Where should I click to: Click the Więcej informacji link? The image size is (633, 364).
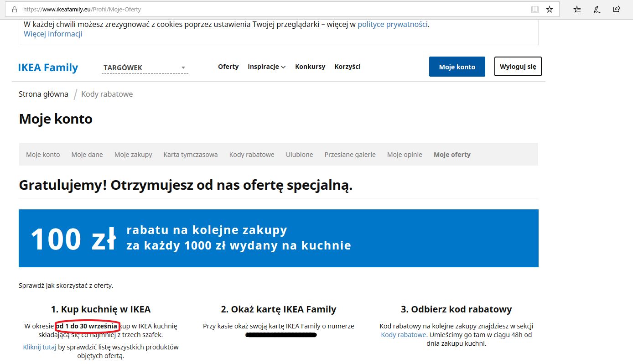click(x=53, y=34)
